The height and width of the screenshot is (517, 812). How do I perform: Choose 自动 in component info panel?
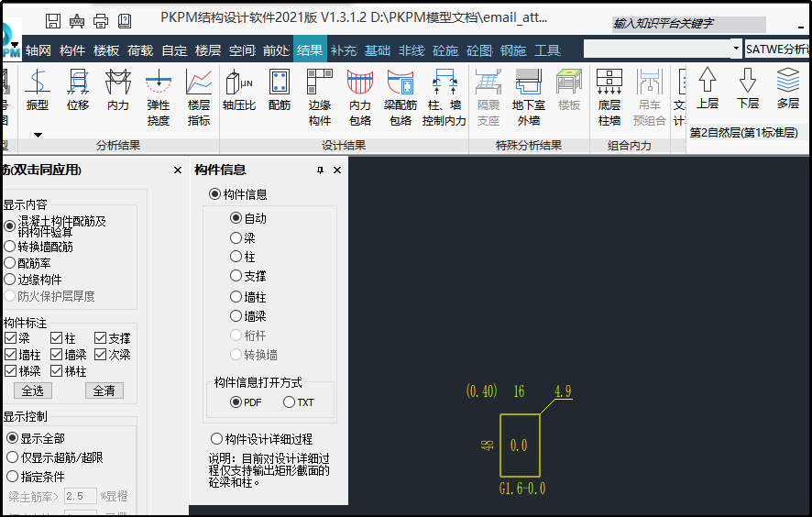pos(248,218)
